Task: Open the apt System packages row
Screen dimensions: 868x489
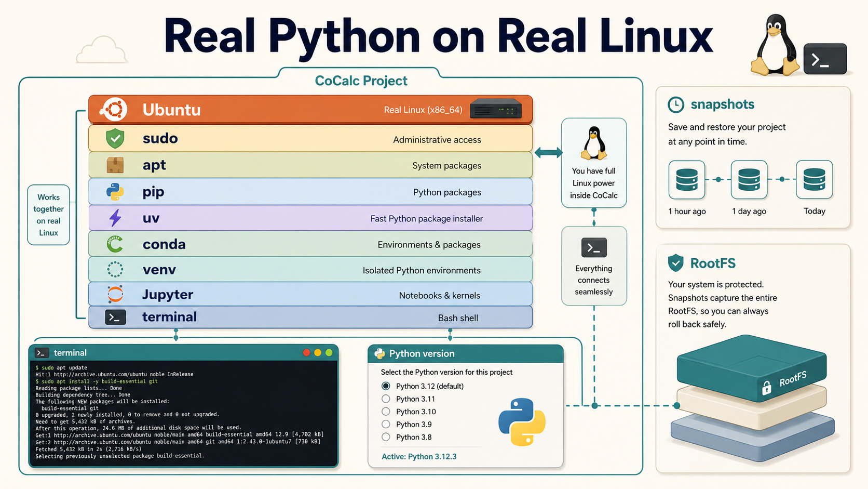Action: pos(310,165)
